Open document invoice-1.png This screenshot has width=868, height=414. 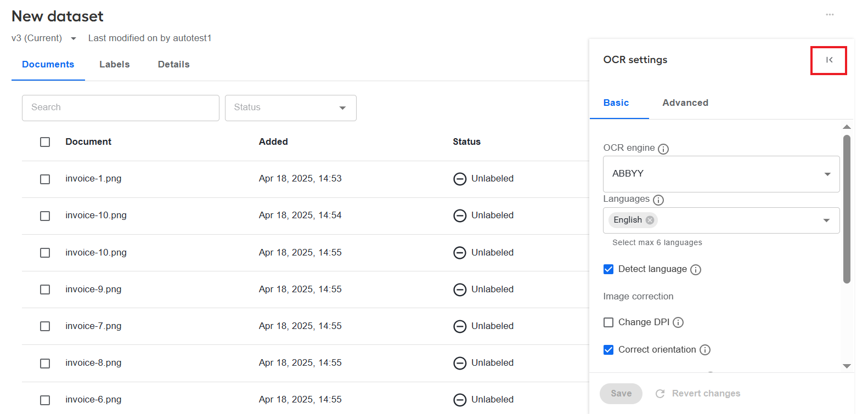pos(93,179)
